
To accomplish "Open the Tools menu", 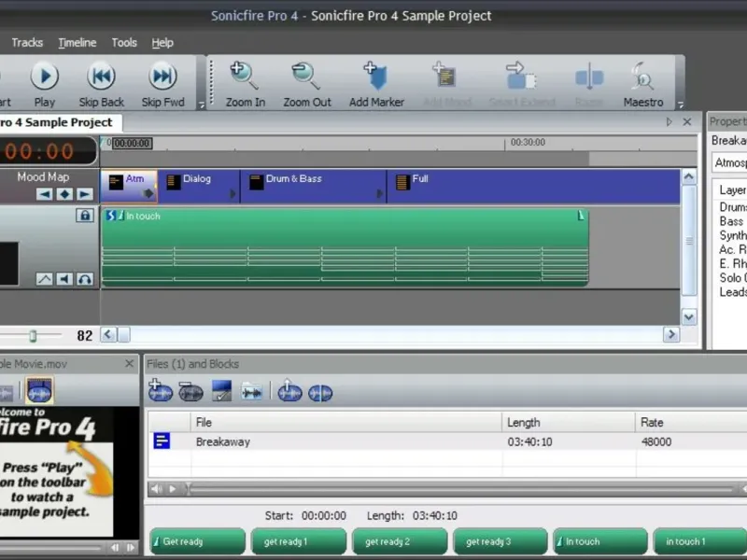I will pos(124,43).
